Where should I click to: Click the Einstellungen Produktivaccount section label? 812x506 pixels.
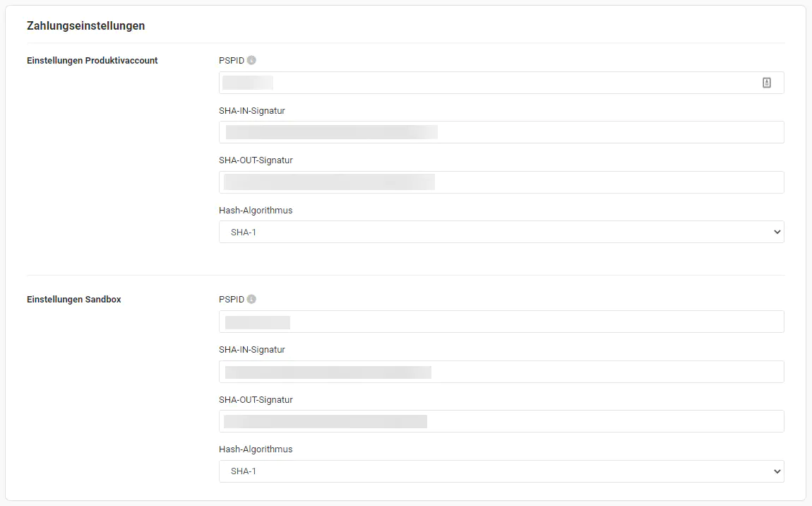(x=92, y=61)
